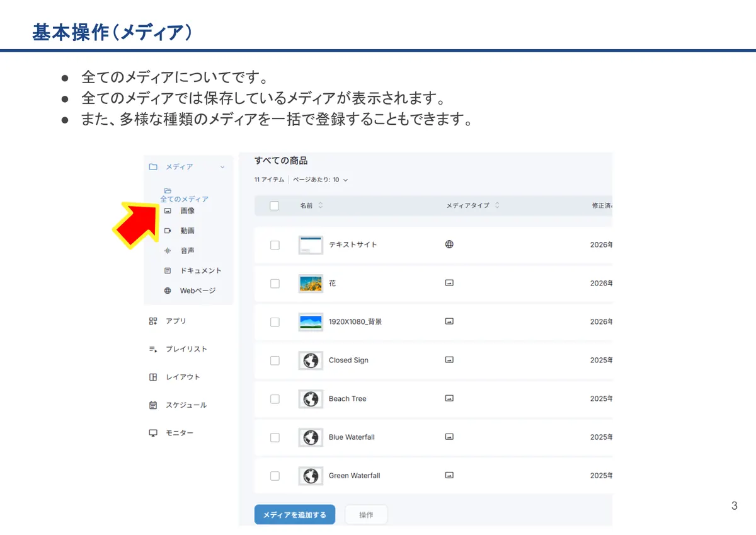Click image type icon in Beach Tree row
The image size is (756, 535).
(x=449, y=398)
